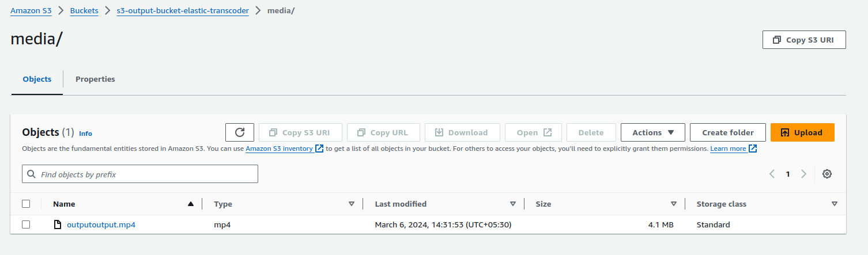Click the Copy URL button

coord(383,132)
